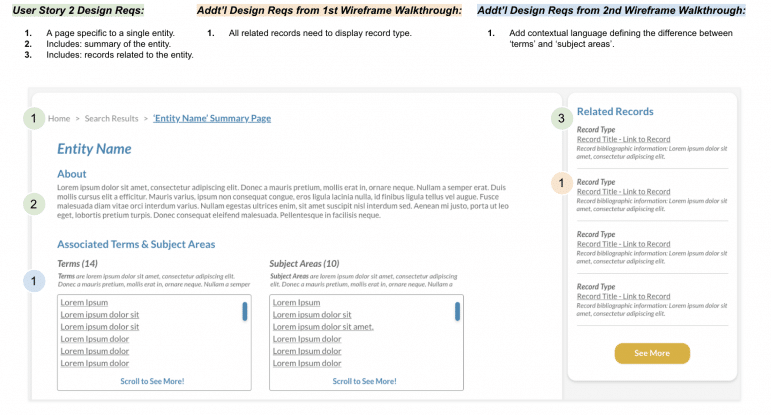Click the Subject Areas (10) label
The width and height of the screenshot is (771, 415).
click(304, 264)
